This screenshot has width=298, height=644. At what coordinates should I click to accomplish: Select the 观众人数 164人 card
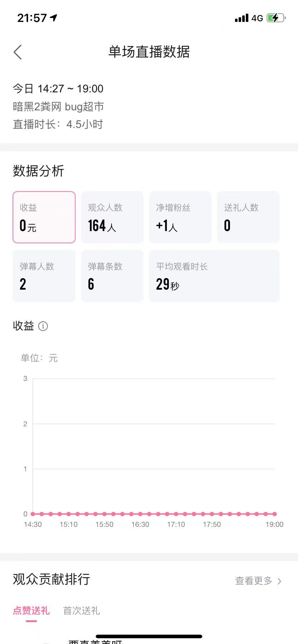112,217
